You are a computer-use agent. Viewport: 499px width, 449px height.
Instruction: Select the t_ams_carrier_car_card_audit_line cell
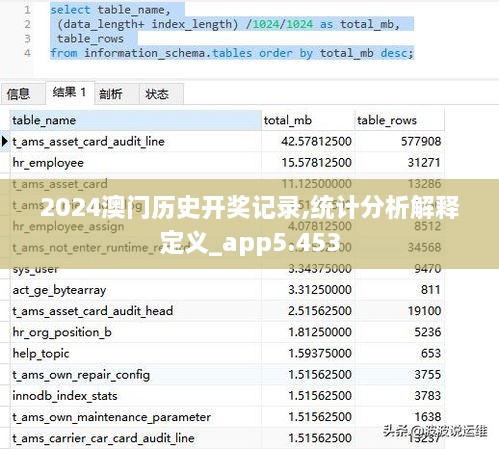pyautogui.click(x=135, y=438)
